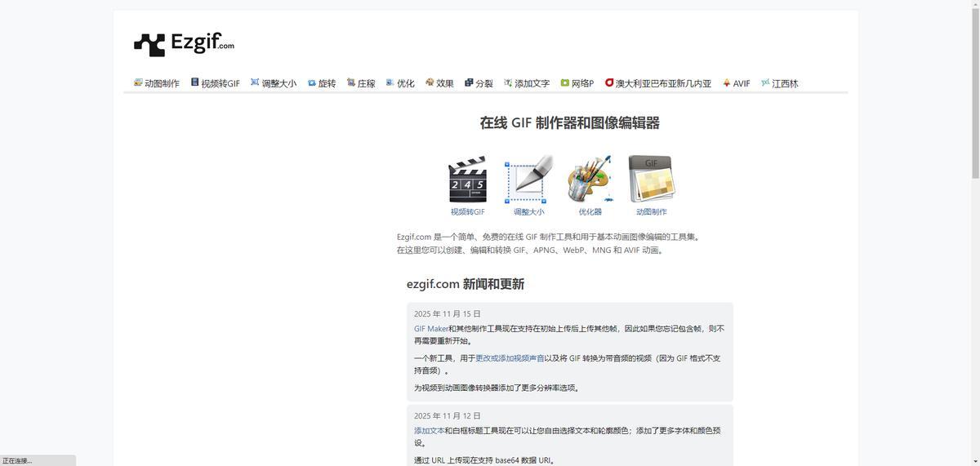980x466 pixels.
Task: Open the AVIF menu item
Action: (x=736, y=83)
